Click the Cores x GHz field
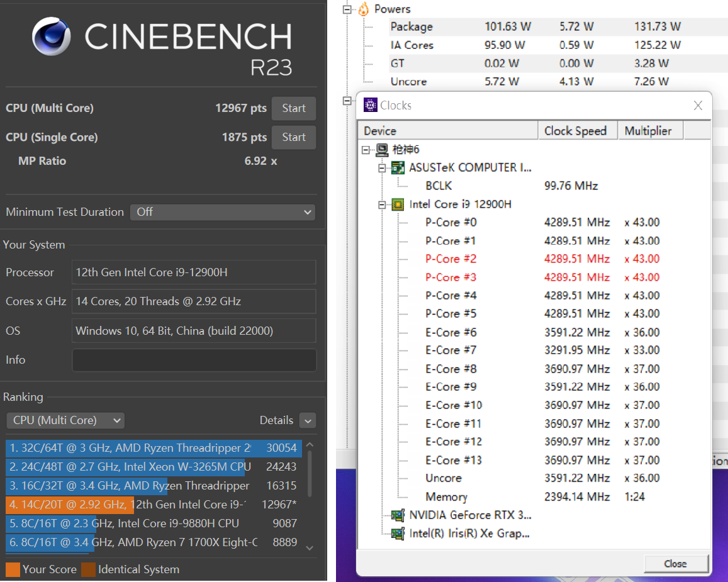The height and width of the screenshot is (582, 728). click(194, 301)
